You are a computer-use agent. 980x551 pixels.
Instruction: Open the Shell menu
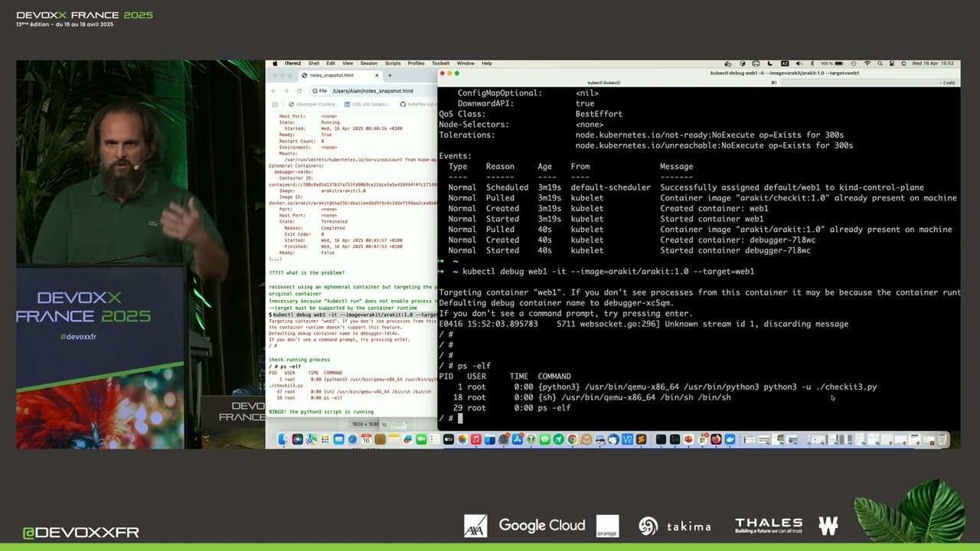click(313, 64)
